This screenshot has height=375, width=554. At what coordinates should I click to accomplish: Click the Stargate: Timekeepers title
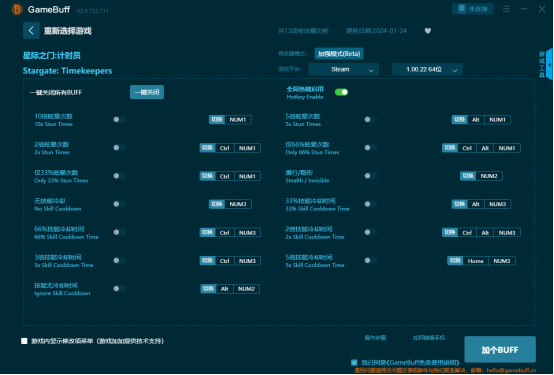(67, 71)
